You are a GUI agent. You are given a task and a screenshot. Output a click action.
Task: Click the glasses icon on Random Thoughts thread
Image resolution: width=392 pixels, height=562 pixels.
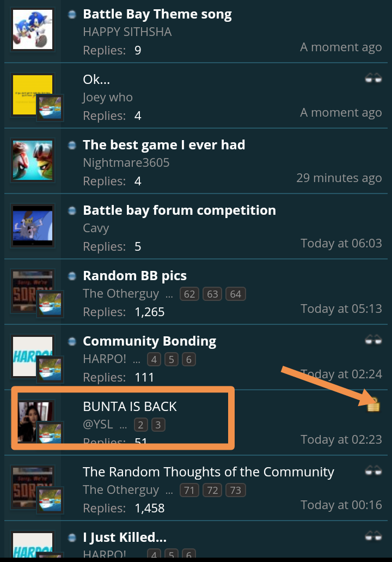coord(373,470)
